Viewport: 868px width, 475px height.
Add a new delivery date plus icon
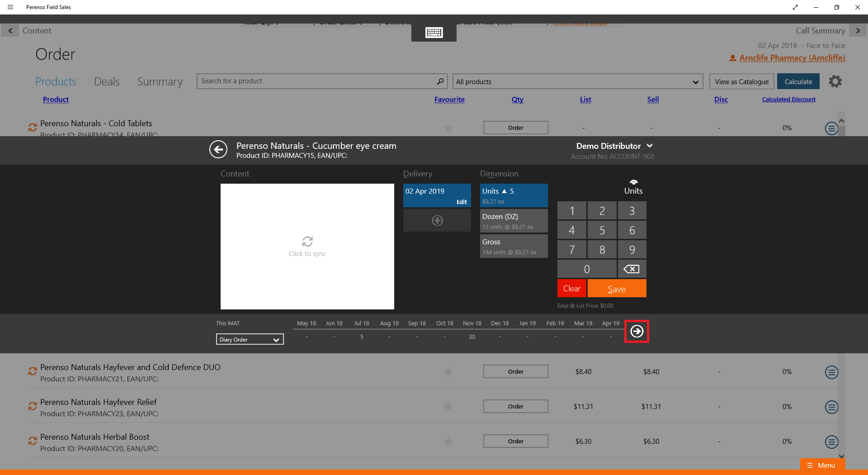pos(437,221)
